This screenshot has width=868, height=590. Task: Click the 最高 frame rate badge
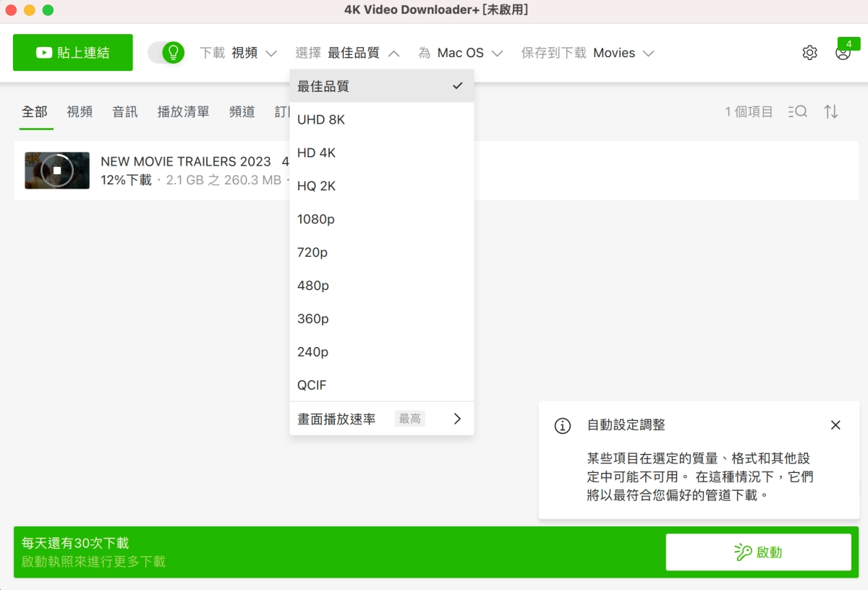pyautogui.click(x=410, y=419)
